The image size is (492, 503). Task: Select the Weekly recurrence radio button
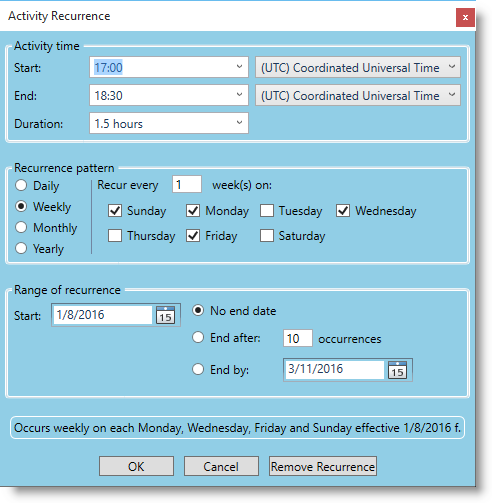pyautogui.click(x=21, y=206)
